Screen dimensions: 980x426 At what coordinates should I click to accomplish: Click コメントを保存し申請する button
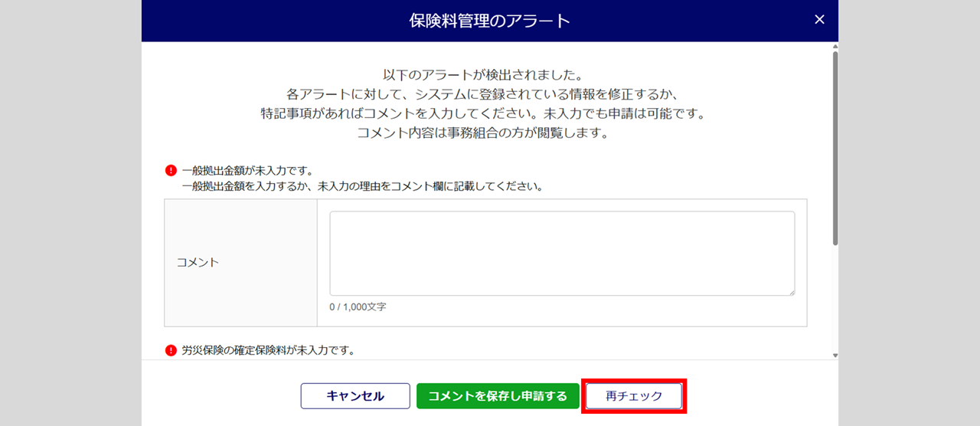coord(498,396)
